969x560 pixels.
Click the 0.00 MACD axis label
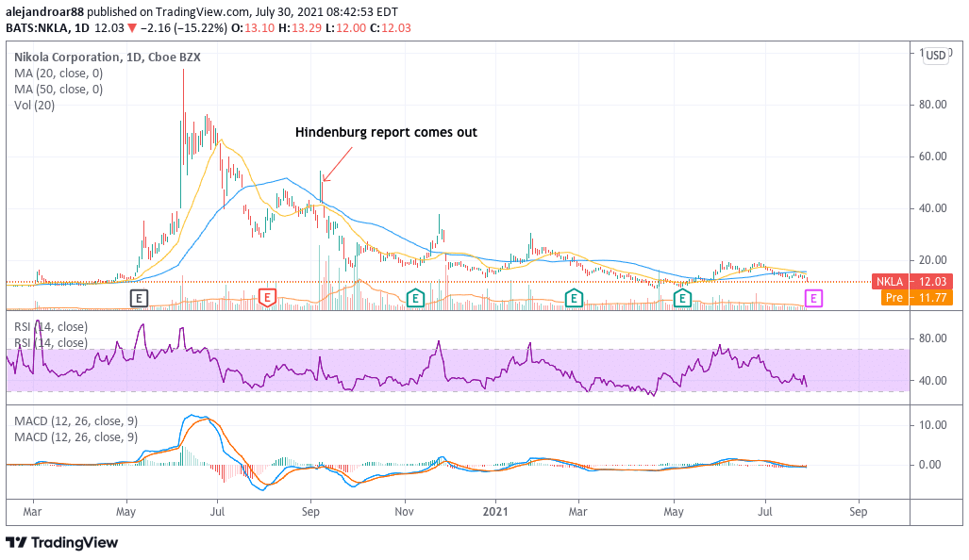[x=930, y=464]
